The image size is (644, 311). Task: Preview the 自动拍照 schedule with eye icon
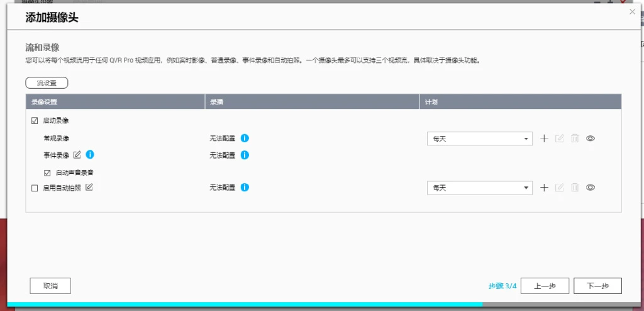coord(591,188)
